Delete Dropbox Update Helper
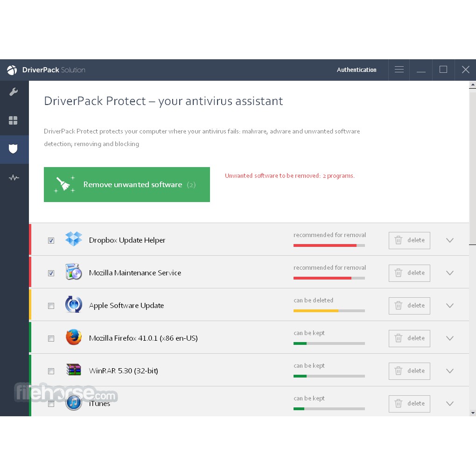Viewport: 476px width, 476px height. (x=409, y=240)
